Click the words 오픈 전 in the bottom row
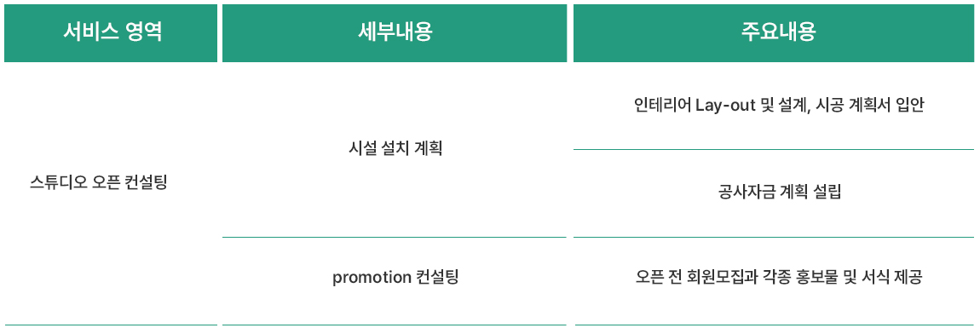Image resolution: width=980 pixels, height=328 pixels. click(x=660, y=278)
